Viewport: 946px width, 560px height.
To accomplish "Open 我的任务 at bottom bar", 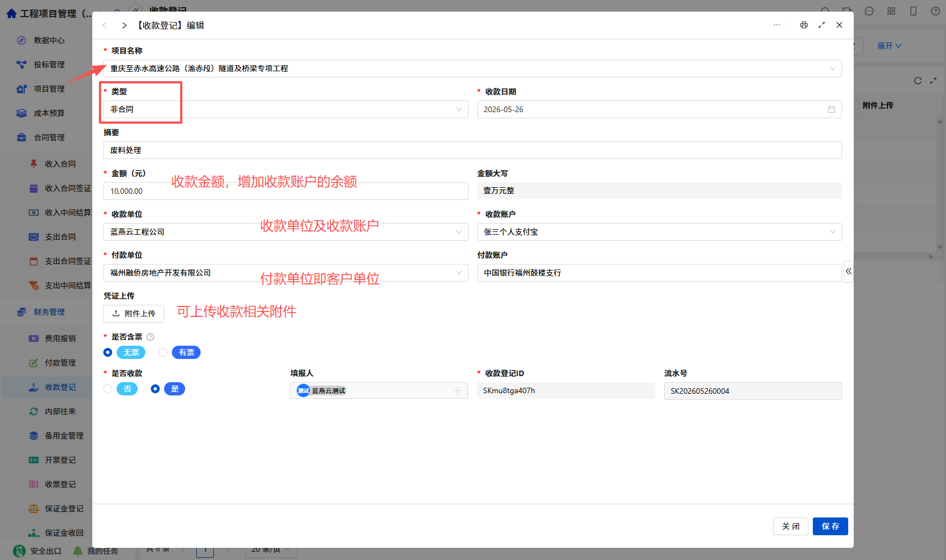I will 96,551.
